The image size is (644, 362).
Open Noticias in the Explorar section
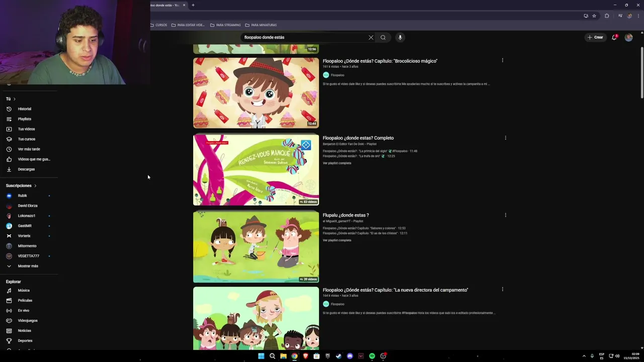click(24, 331)
